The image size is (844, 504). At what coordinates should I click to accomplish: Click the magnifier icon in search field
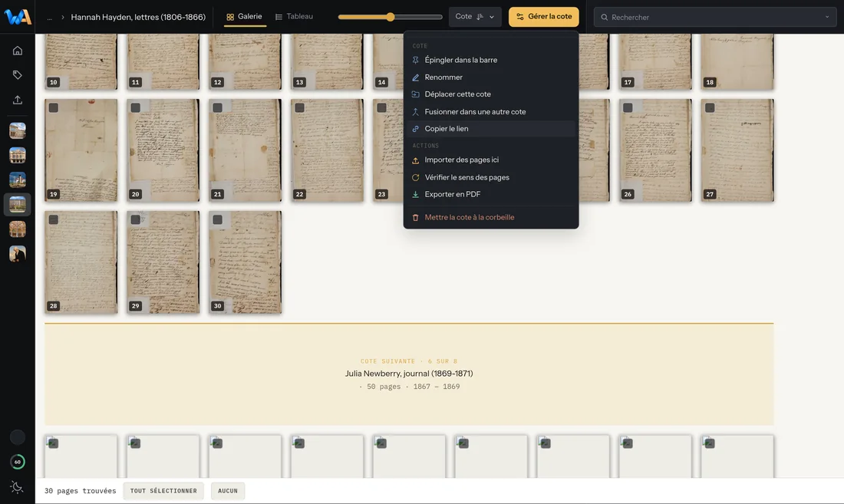click(605, 17)
